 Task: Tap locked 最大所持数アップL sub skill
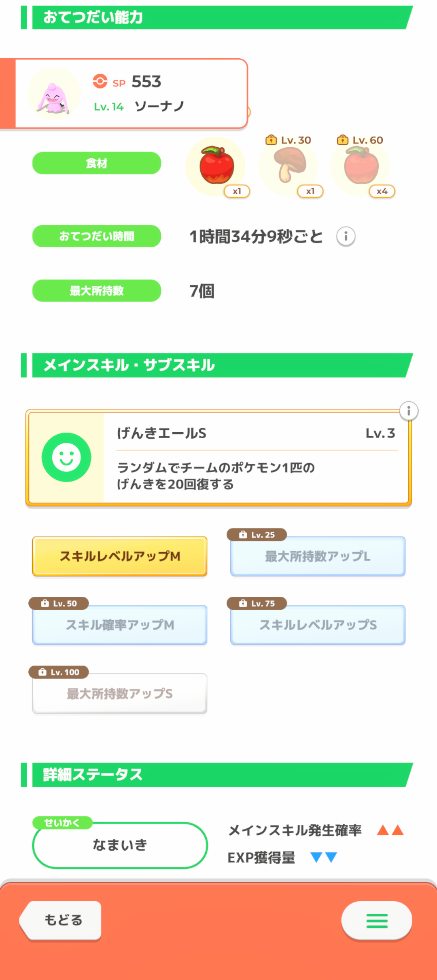point(318,556)
